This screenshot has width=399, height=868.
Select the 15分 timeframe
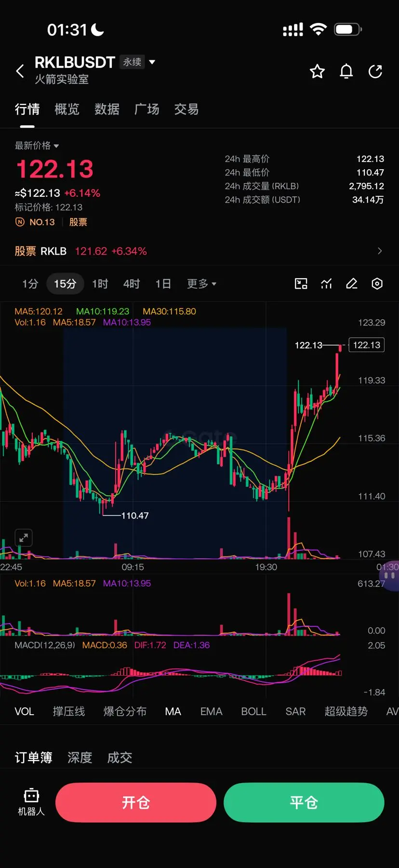tap(65, 284)
